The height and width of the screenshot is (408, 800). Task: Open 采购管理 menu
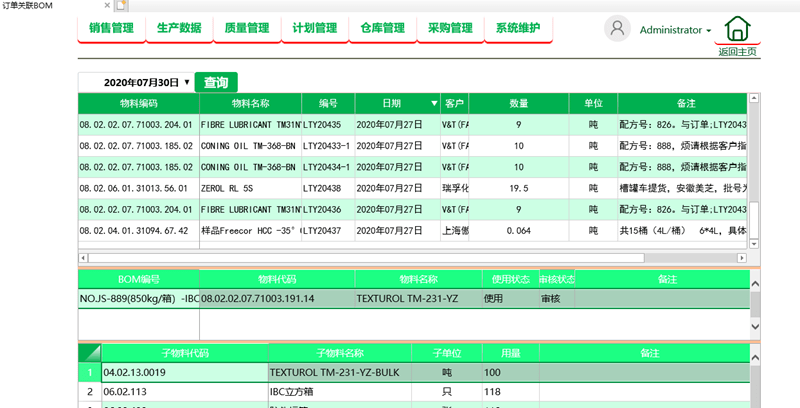(451, 28)
